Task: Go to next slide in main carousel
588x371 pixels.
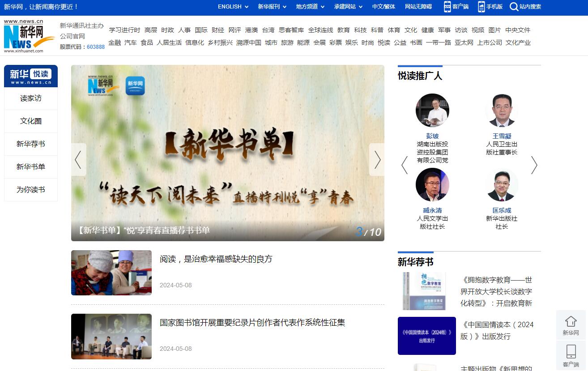Action: (x=377, y=159)
